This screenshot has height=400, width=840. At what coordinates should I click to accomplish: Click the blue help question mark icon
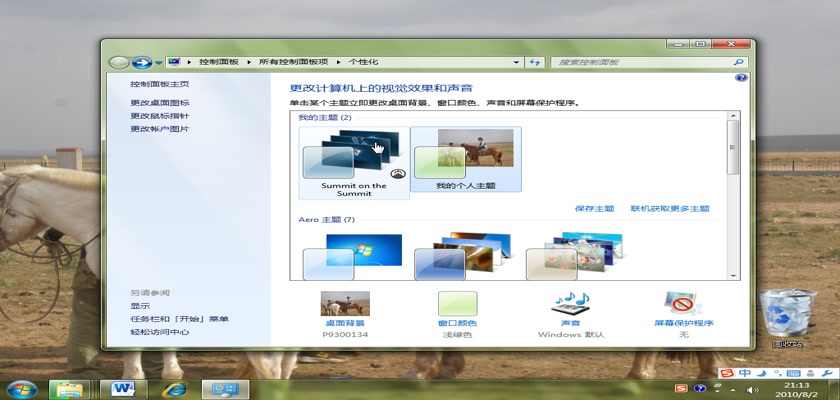741,77
